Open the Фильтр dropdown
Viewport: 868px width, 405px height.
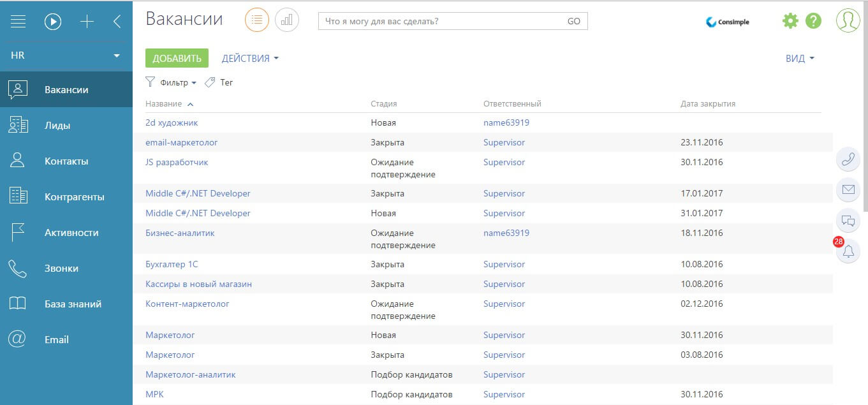(x=178, y=82)
